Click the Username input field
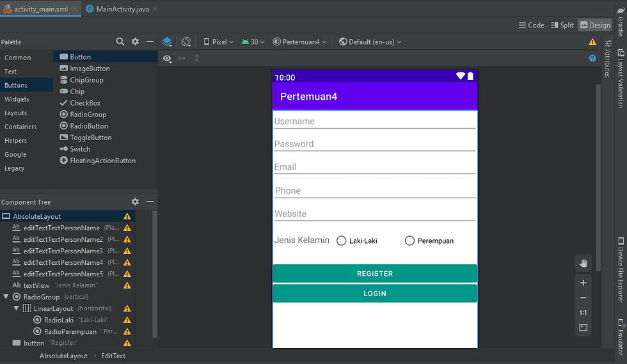 click(375, 121)
